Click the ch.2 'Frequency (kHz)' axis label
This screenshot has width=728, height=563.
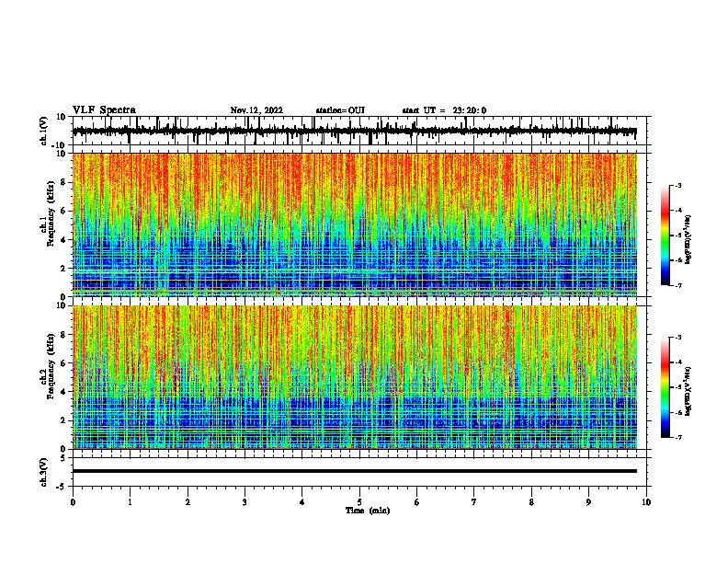51,366
